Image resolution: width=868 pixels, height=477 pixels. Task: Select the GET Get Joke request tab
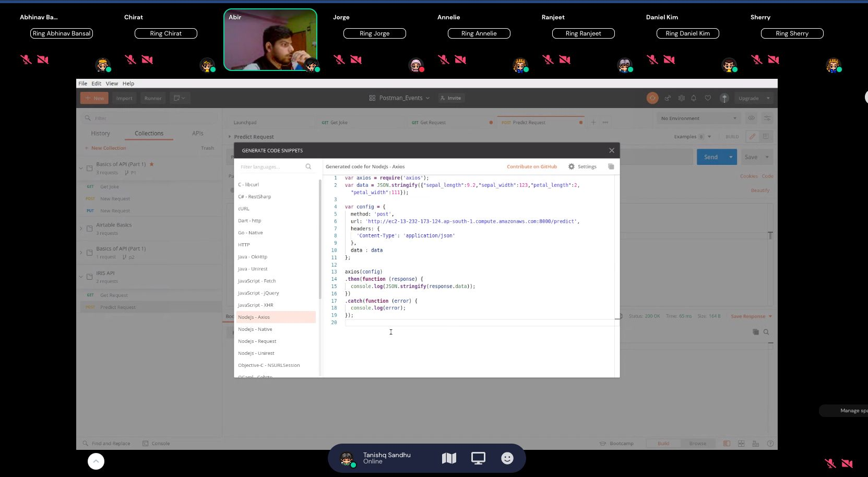pyautogui.click(x=361, y=123)
